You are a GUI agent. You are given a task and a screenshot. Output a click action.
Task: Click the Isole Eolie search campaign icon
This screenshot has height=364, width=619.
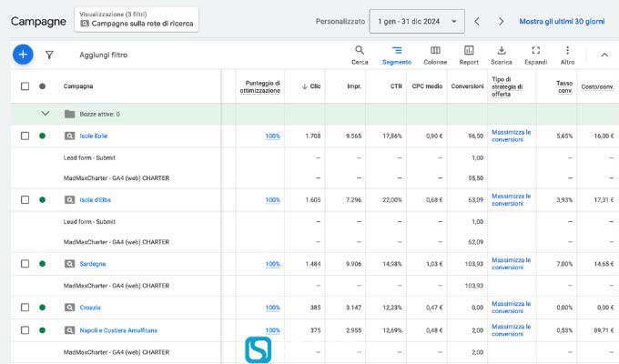point(69,136)
